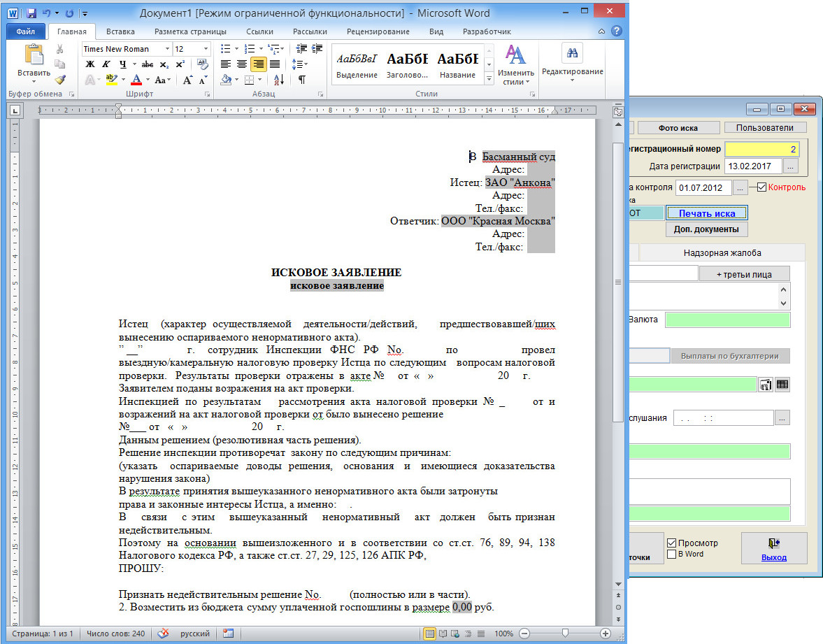Click the Save floppy disk icon in title bar
823x644 pixels.
(31, 13)
